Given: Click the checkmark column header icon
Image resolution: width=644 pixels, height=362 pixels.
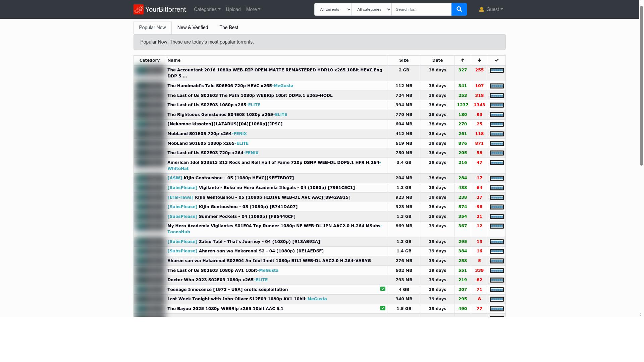Looking at the screenshot, I should tap(496, 60).
